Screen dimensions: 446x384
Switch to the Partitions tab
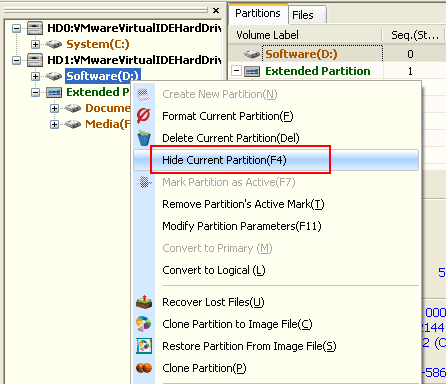(258, 13)
